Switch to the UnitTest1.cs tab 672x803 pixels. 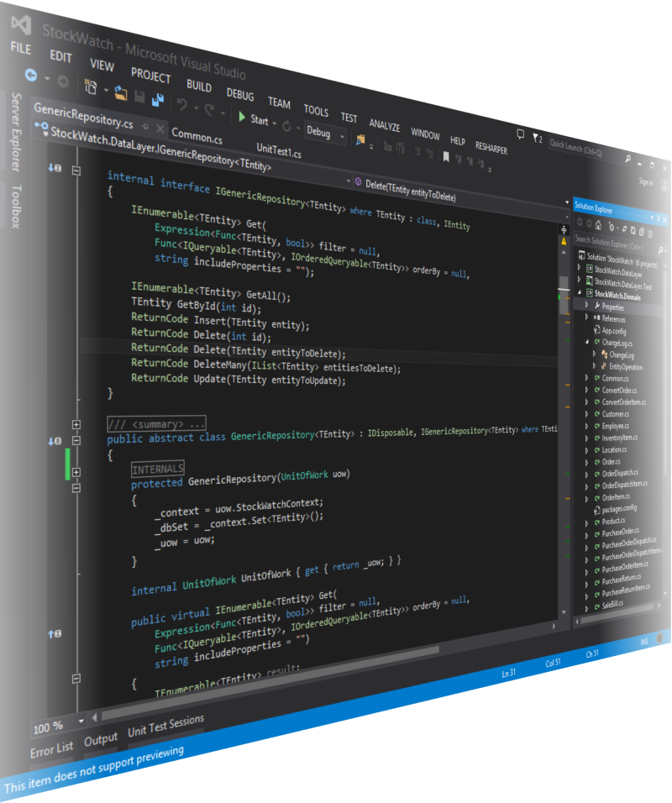point(279,150)
